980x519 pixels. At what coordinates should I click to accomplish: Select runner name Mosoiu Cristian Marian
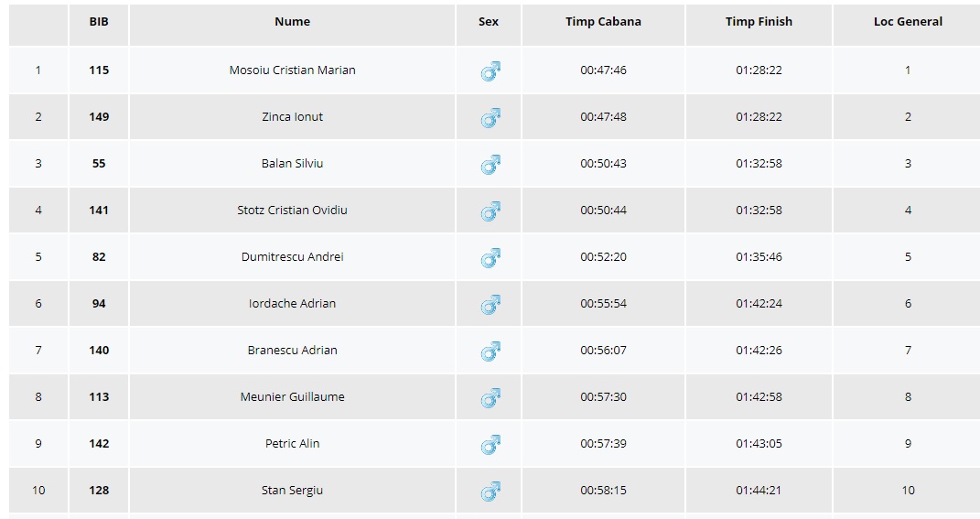click(x=292, y=70)
